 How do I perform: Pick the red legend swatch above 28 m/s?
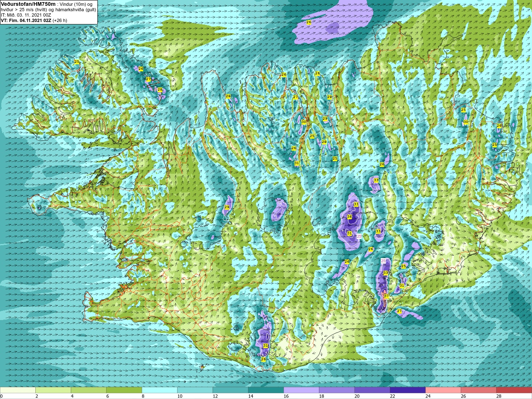pyautogui.click(x=514, y=390)
